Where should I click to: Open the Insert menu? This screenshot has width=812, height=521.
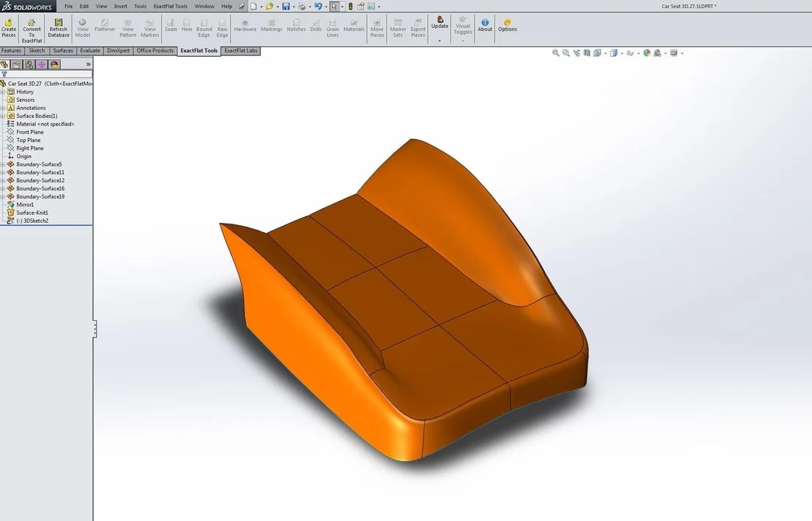[x=120, y=6]
